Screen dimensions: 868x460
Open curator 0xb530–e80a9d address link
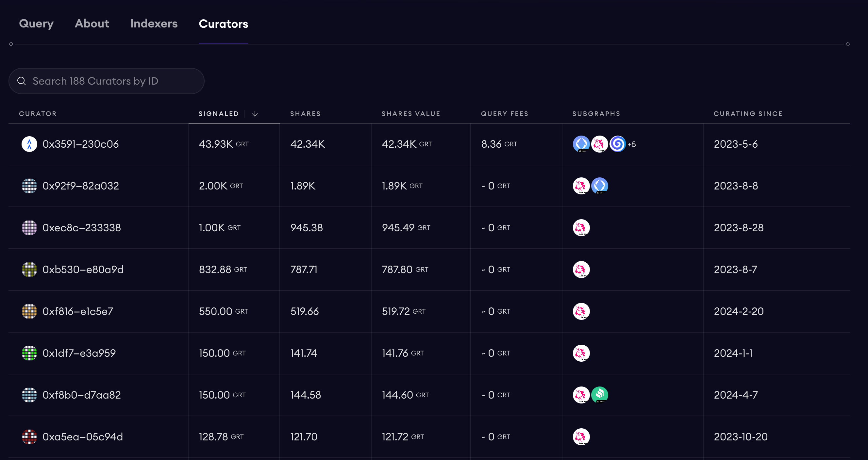coord(83,270)
